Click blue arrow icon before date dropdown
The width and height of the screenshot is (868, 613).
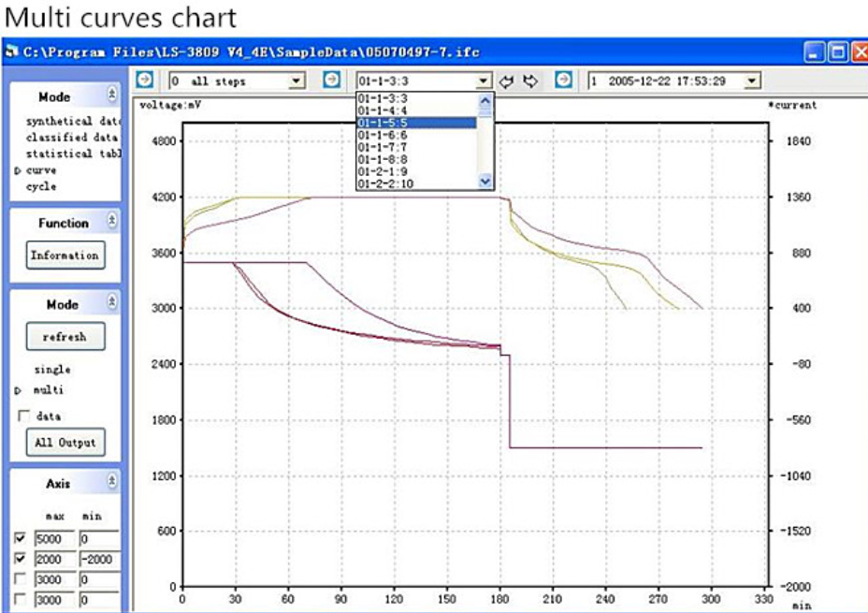[563, 80]
